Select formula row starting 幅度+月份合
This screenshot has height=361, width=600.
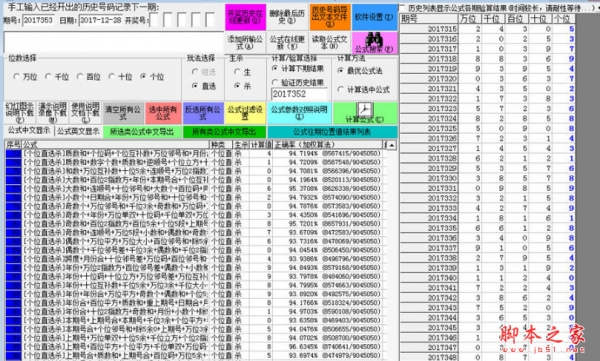tap(195, 258)
